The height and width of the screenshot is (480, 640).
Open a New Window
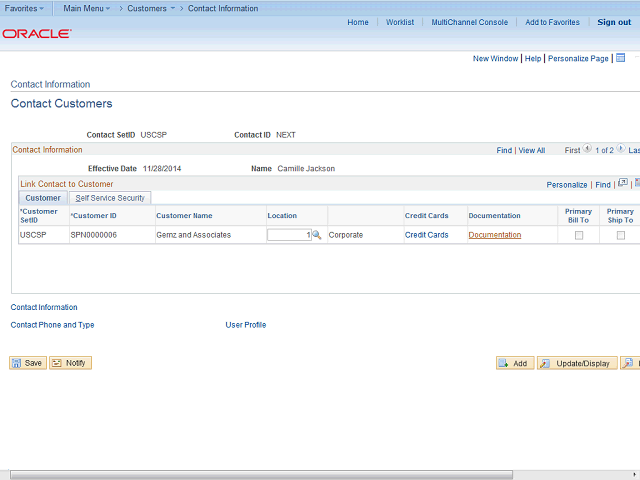[496, 59]
